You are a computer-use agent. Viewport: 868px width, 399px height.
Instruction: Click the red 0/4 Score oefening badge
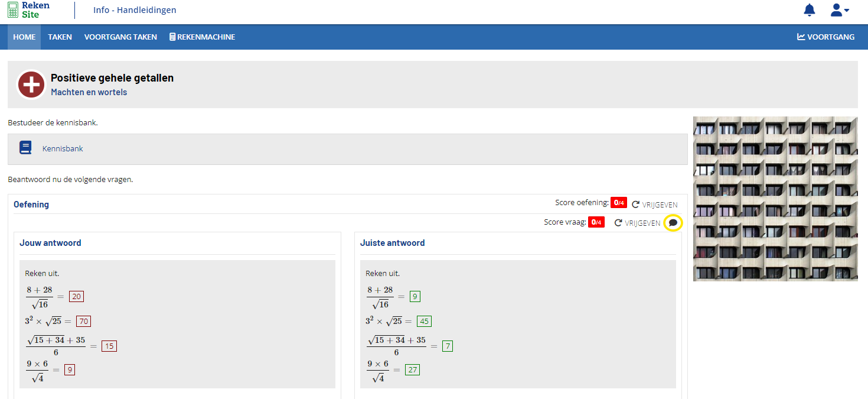(x=618, y=203)
